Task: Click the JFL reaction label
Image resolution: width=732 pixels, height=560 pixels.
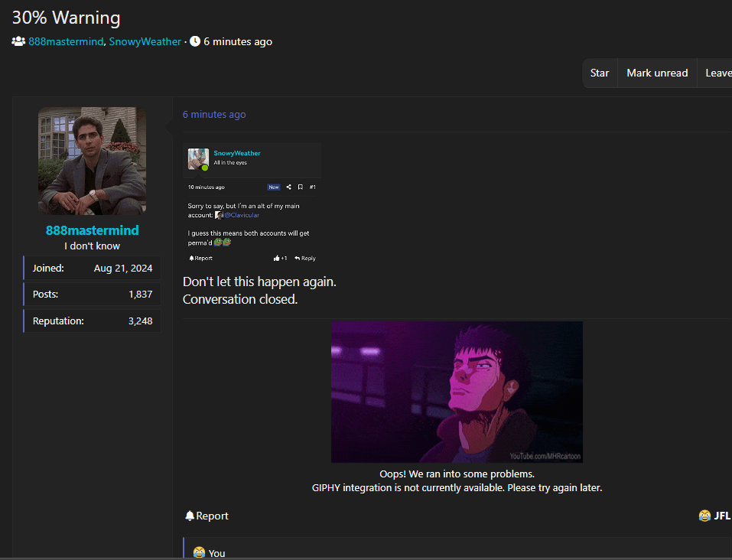Action: (x=722, y=516)
